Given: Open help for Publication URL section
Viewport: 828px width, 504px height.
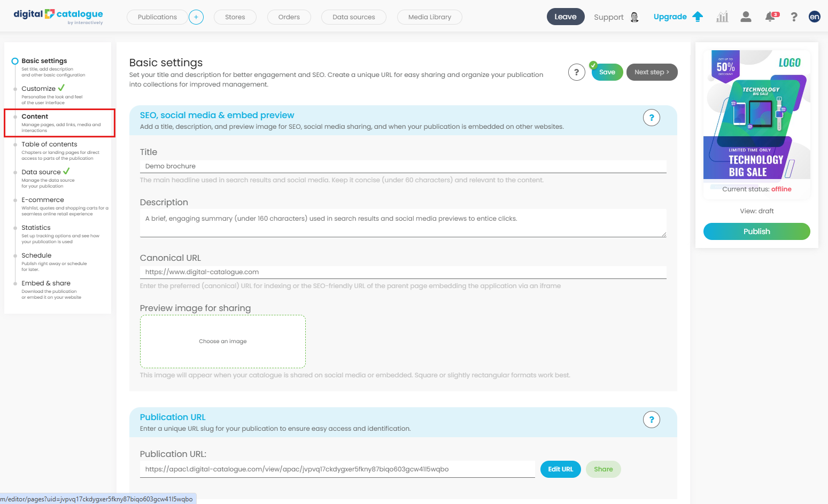Looking at the screenshot, I should pos(651,420).
